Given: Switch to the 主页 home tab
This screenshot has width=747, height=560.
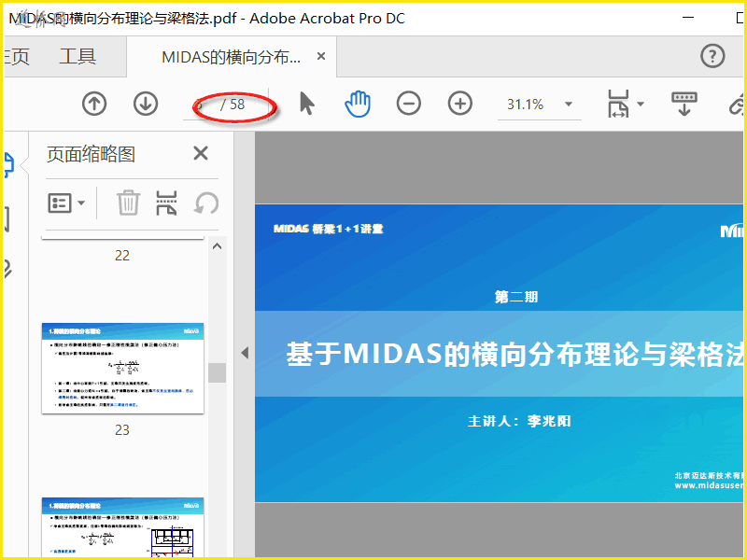Looking at the screenshot, I should (17, 56).
